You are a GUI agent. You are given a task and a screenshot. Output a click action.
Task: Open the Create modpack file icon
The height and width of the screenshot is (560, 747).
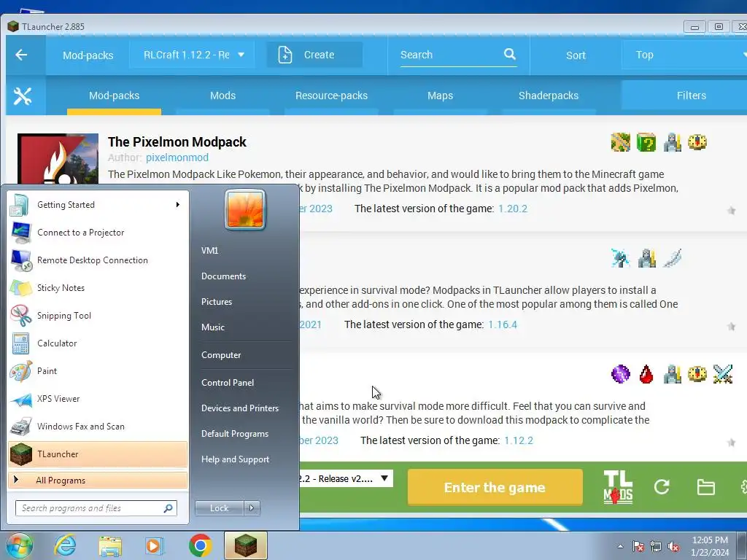pyautogui.click(x=285, y=55)
